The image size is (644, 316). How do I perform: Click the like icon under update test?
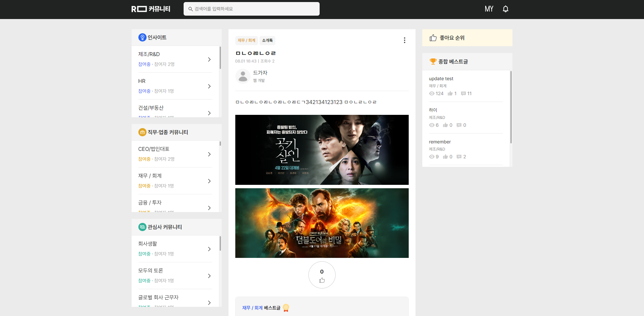tap(450, 93)
